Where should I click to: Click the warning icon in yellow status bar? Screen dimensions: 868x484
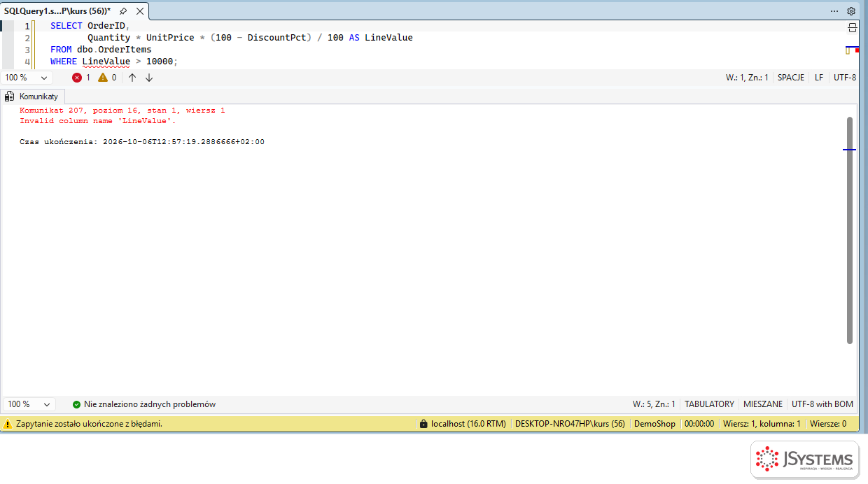(8, 424)
